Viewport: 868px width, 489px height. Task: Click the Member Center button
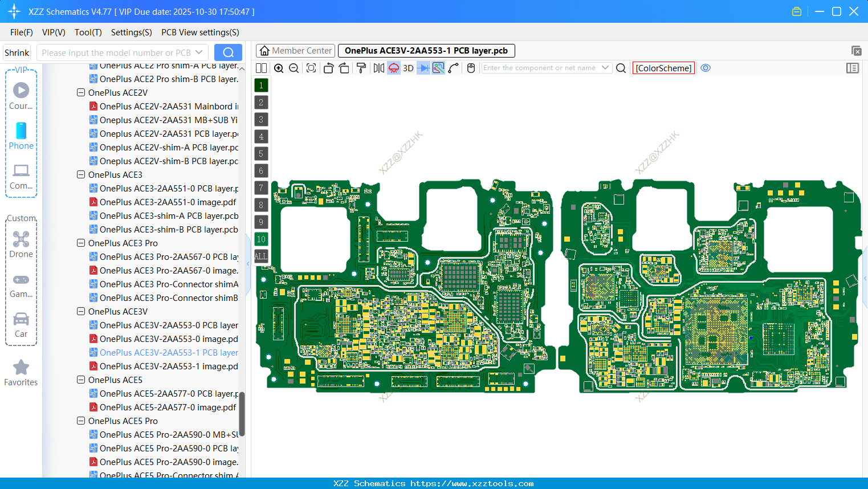295,51
